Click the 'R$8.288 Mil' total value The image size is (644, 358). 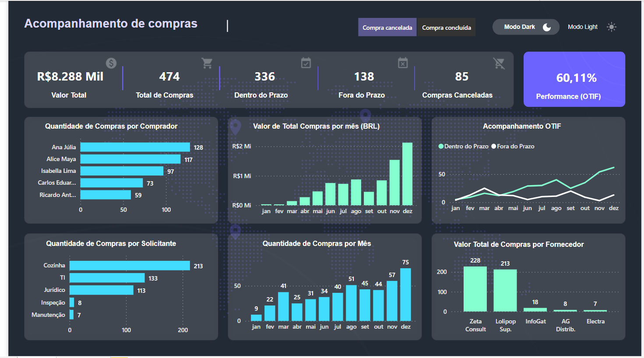[70, 77]
